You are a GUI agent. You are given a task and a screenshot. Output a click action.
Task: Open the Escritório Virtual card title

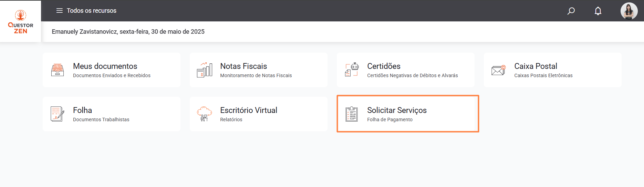click(x=249, y=110)
